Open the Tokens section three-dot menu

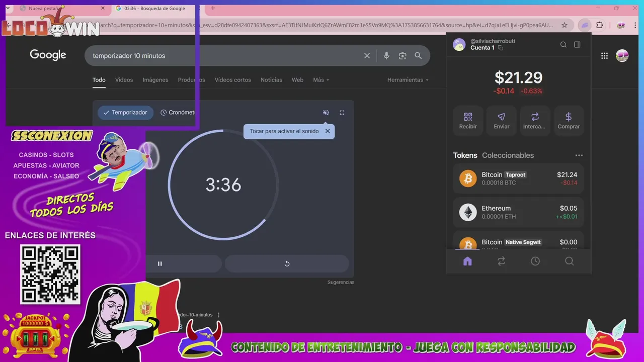coord(579,155)
